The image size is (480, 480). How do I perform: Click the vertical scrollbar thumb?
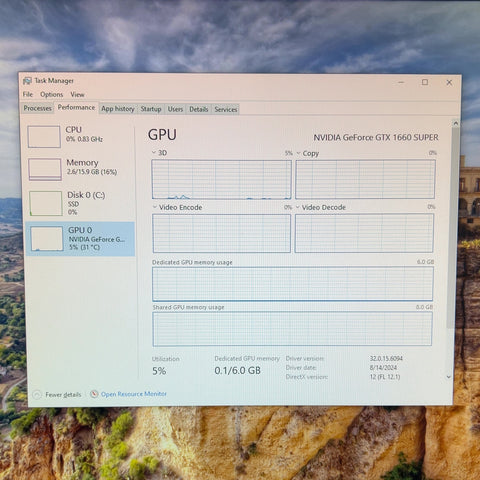(454, 227)
